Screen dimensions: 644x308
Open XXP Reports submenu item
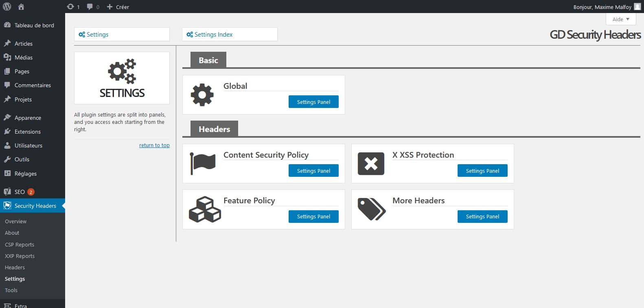point(20,256)
